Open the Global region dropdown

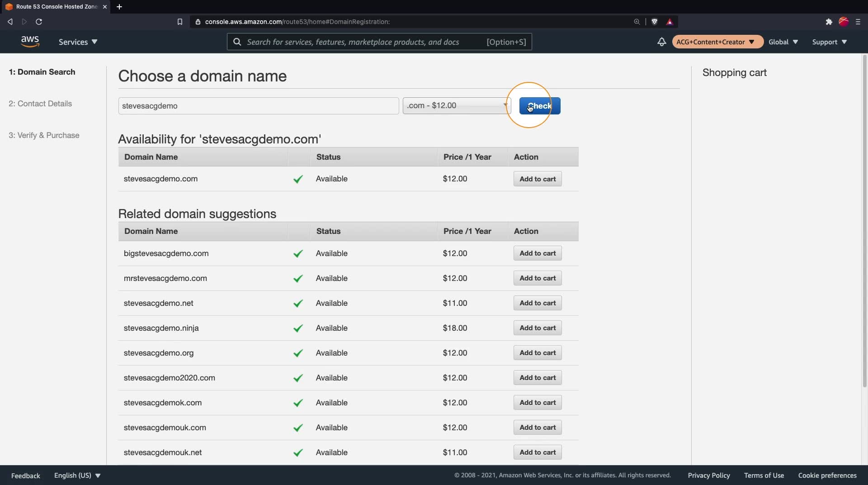[783, 42]
